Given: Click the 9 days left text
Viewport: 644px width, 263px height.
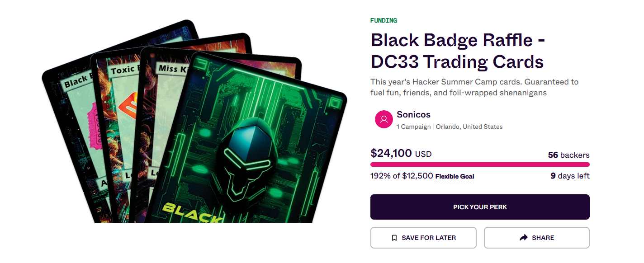Looking at the screenshot, I should click(x=570, y=176).
